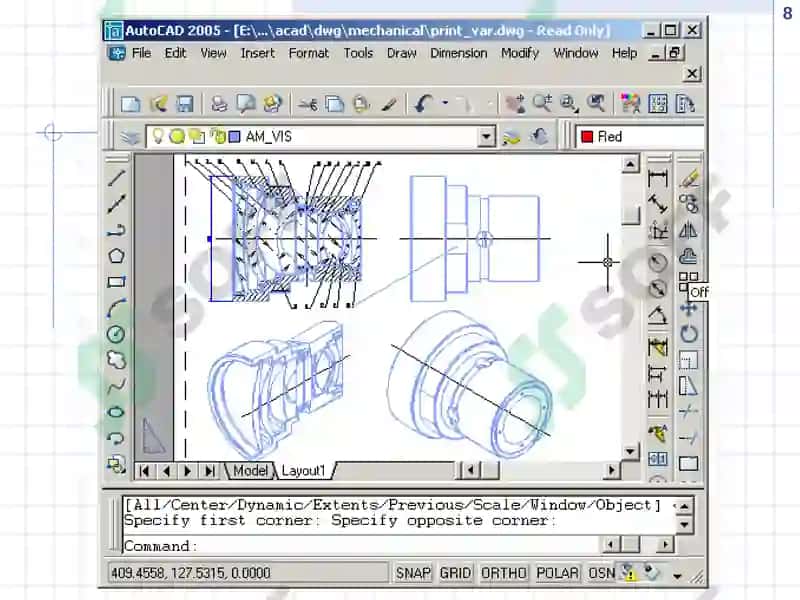Click the Linear Dimension tool

[658, 178]
